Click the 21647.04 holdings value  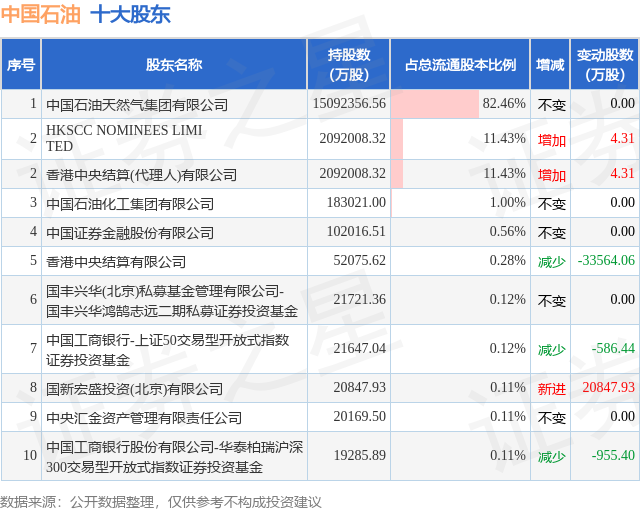(360, 348)
